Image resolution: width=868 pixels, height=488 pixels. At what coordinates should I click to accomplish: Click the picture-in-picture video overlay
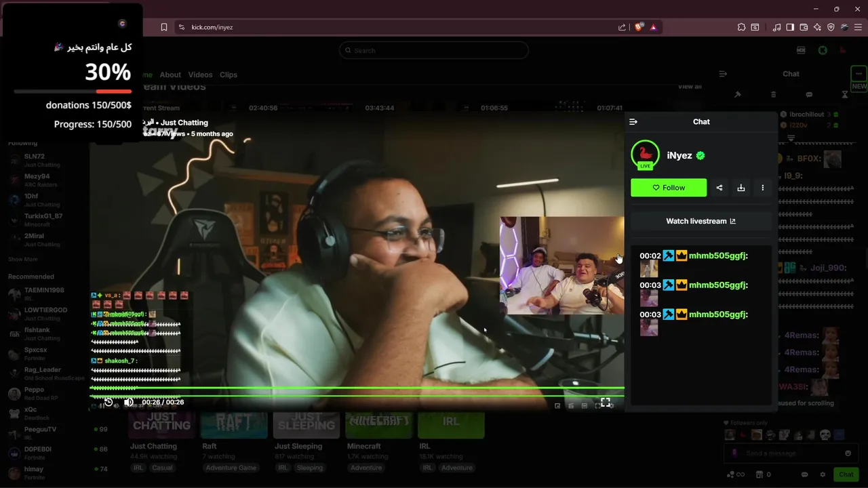(x=561, y=266)
